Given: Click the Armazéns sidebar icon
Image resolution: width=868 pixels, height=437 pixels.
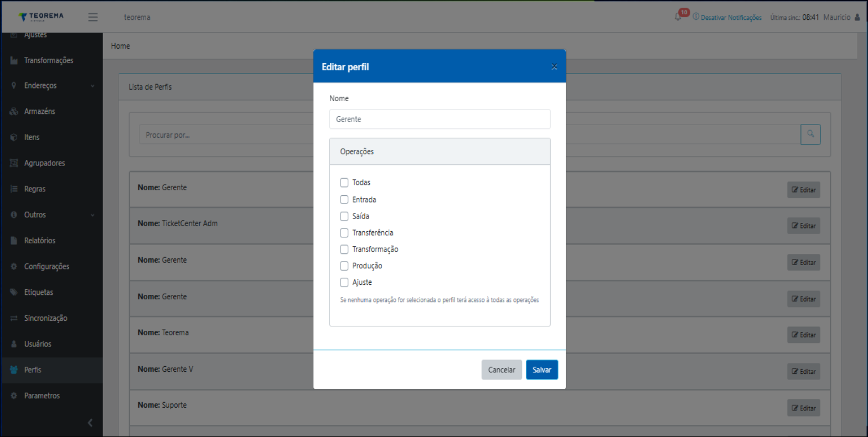Looking at the screenshot, I should click(x=14, y=112).
